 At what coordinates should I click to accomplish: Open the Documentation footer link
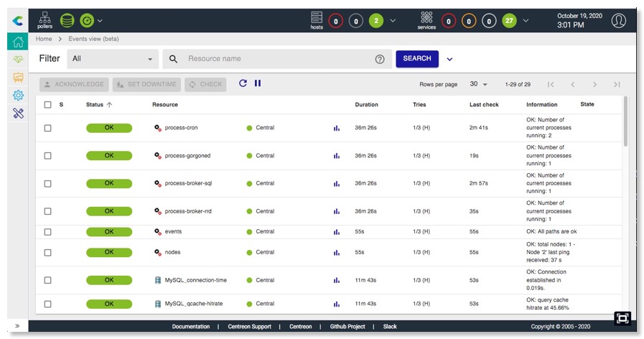click(190, 327)
